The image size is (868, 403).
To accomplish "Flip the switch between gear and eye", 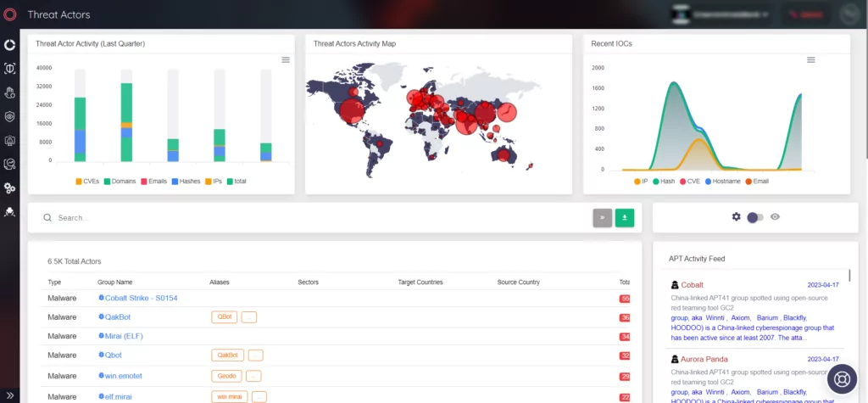I will pos(755,217).
